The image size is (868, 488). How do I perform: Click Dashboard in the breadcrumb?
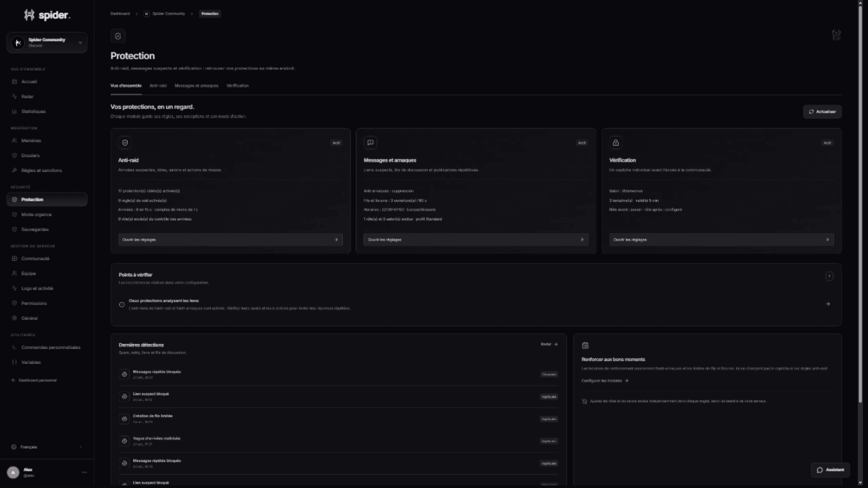[x=120, y=14]
